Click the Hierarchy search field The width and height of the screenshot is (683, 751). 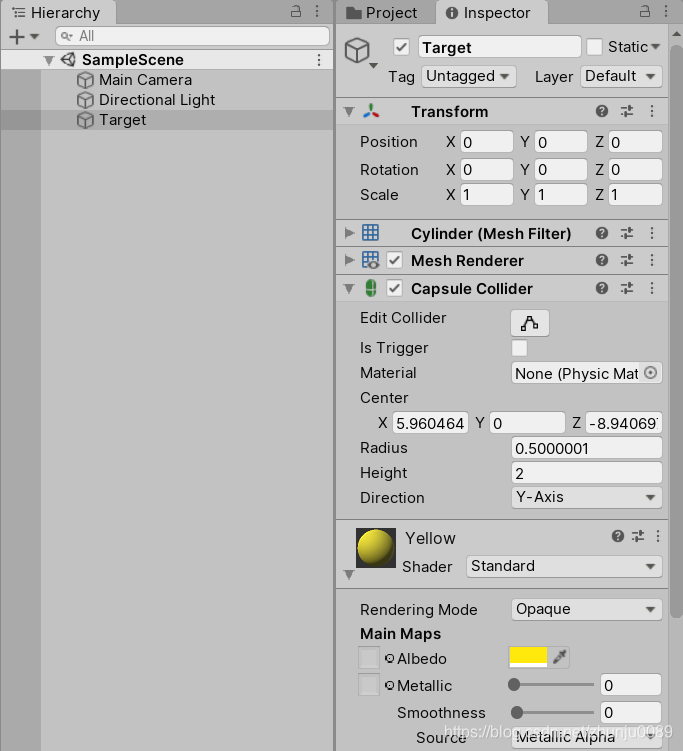point(193,36)
